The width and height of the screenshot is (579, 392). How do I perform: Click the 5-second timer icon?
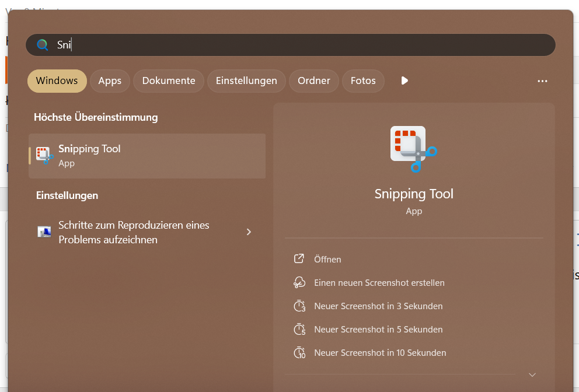[x=299, y=330]
